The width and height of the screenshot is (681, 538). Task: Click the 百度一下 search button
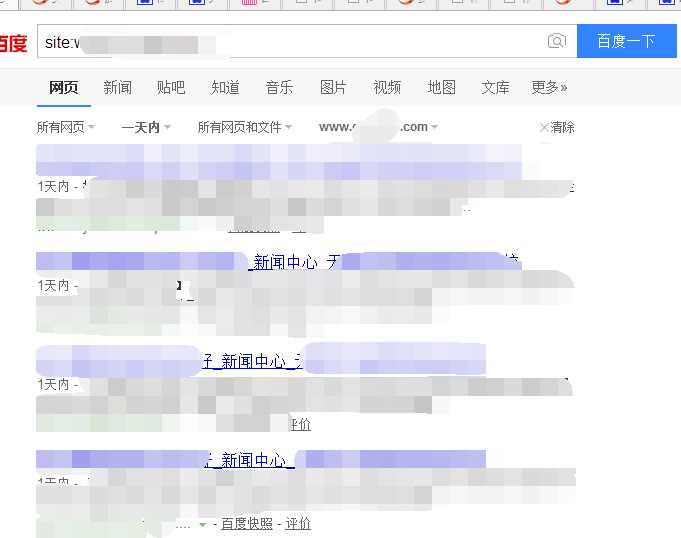626,41
